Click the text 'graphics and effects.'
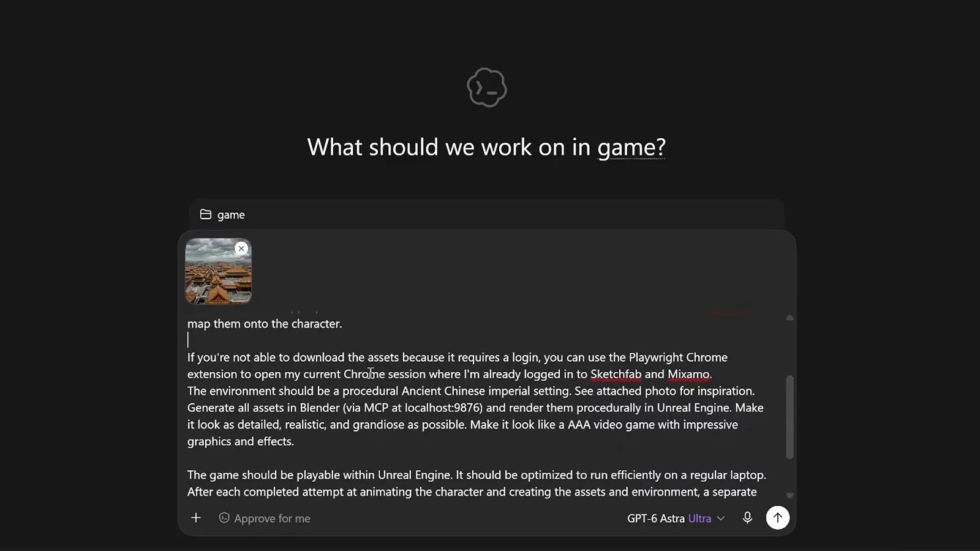 click(x=241, y=441)
